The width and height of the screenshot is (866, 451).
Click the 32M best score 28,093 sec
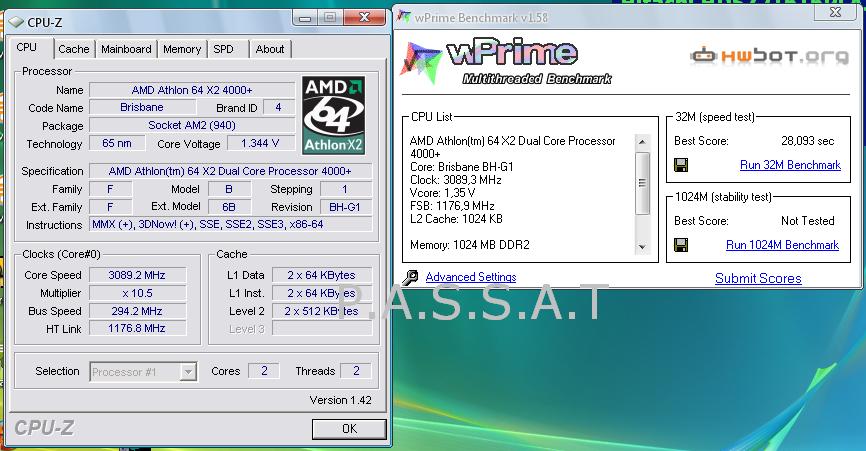[807, 141]
